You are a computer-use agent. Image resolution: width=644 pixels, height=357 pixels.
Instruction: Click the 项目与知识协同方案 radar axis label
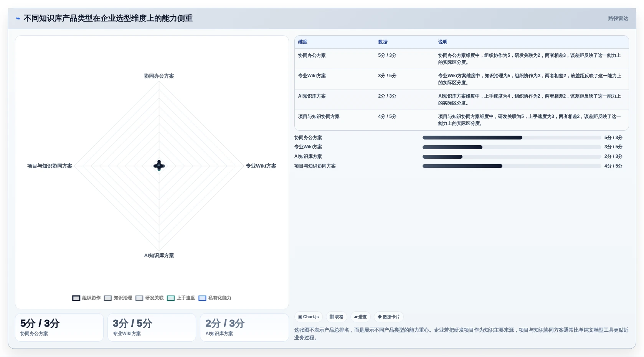(50, 166)
